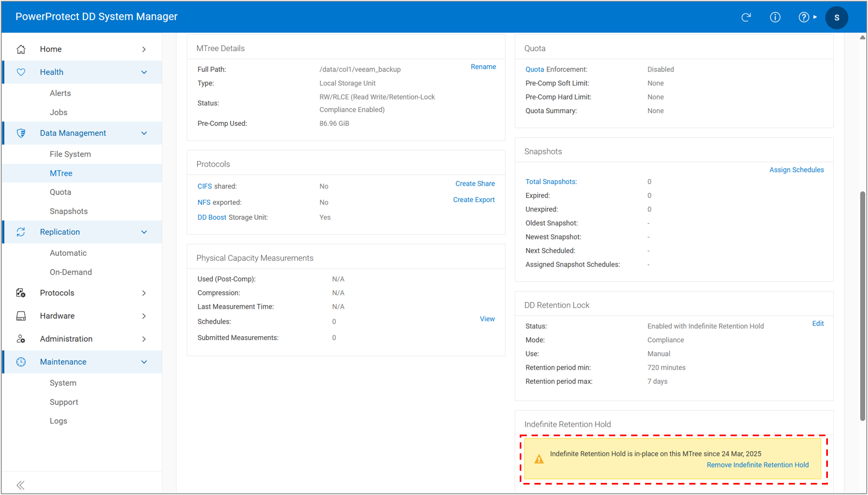868x495 pixels.
Task: Click the Administration user-gear icon
Action: pos(21,339)
